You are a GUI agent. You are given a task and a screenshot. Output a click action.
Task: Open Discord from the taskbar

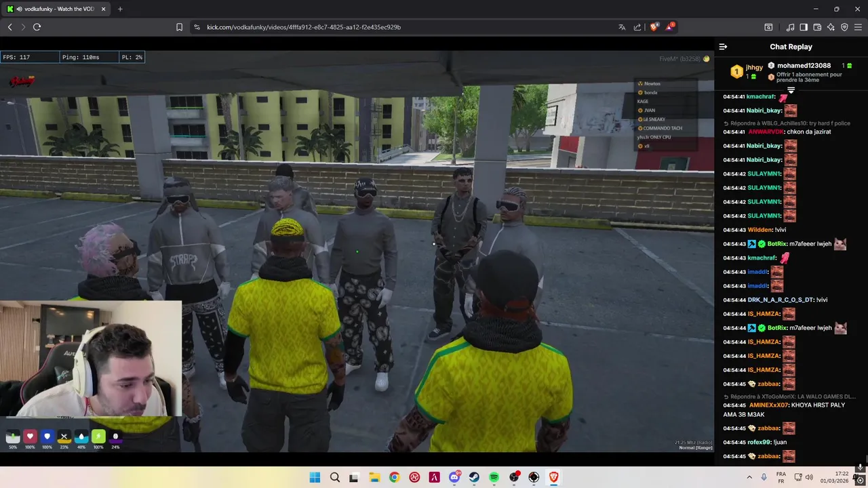454,477
